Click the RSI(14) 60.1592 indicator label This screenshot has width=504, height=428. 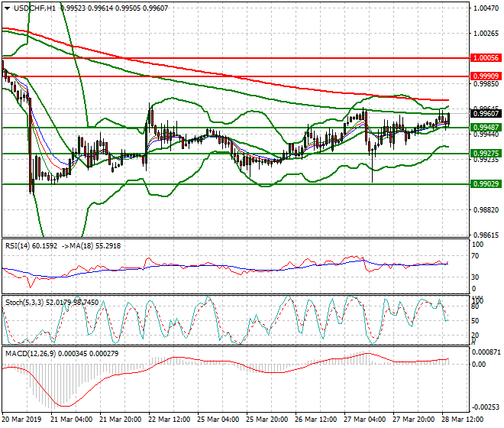click(31, 246)
